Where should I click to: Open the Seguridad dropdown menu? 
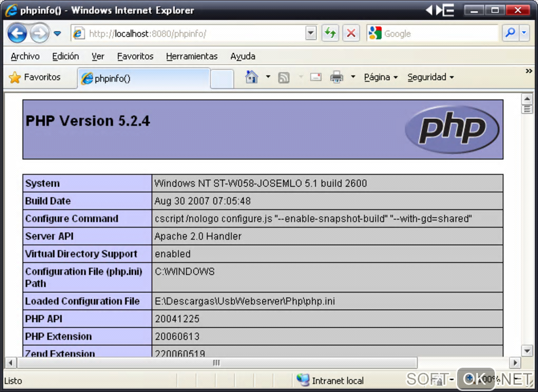(430, 77)
